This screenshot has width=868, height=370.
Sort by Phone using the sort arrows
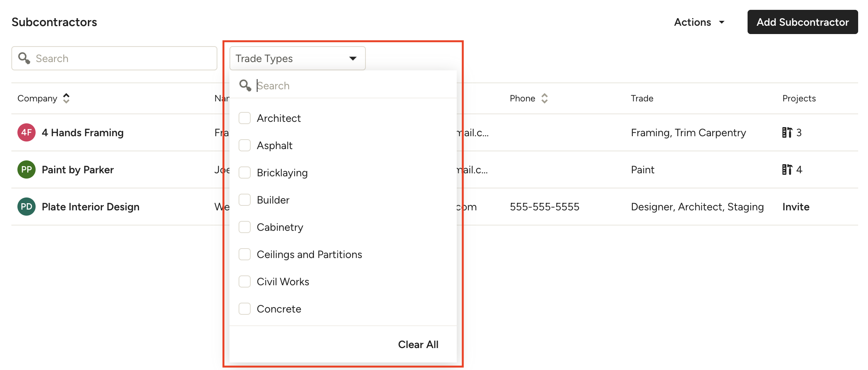[x=545, y=98]
